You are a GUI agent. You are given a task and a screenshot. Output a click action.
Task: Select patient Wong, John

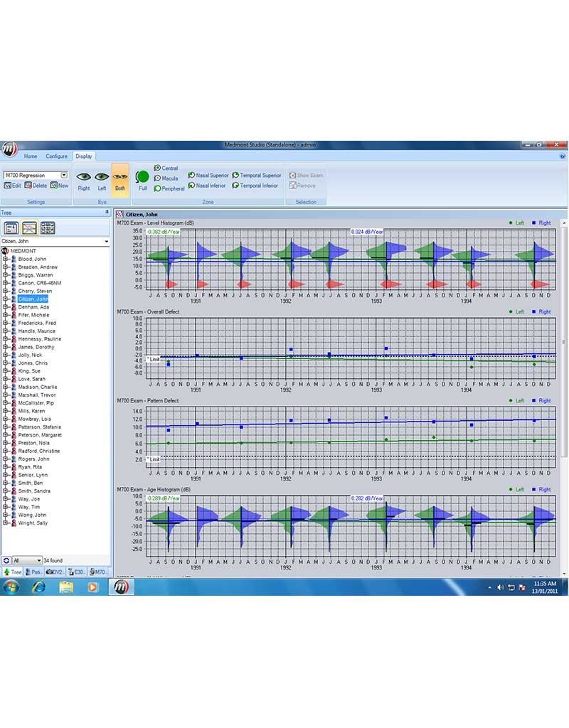coord(32,515)
